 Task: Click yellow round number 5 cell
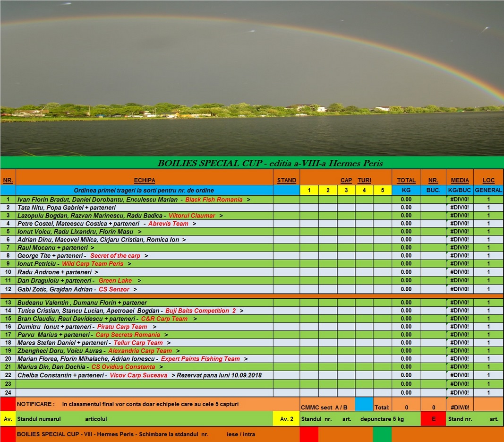point(383,190)
